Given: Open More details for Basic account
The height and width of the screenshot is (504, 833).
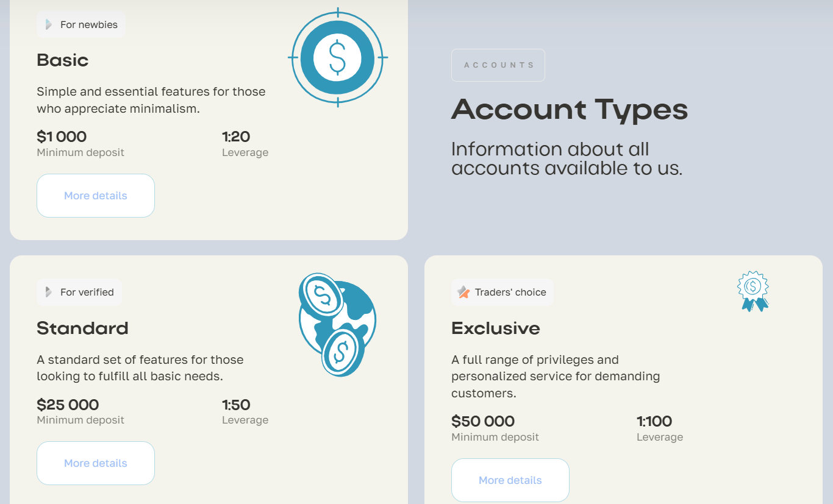Looking at the screenshot, I should [x=96, y=196].
